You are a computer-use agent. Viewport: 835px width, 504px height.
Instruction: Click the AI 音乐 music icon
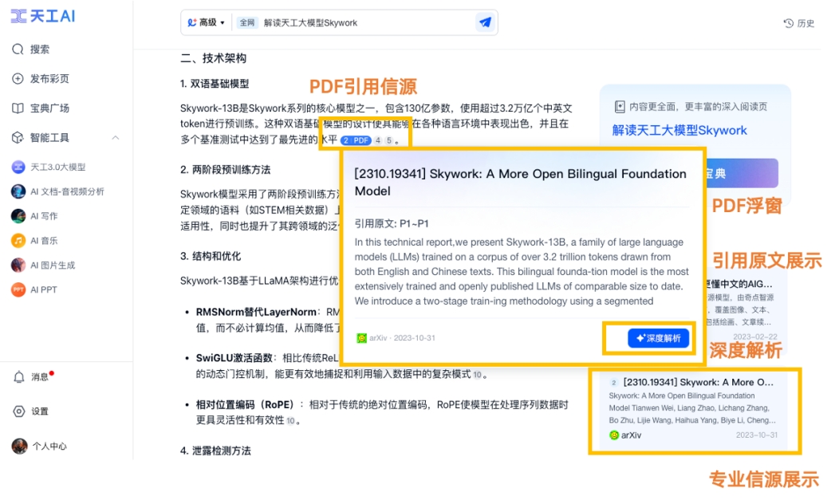coord(18,240)
